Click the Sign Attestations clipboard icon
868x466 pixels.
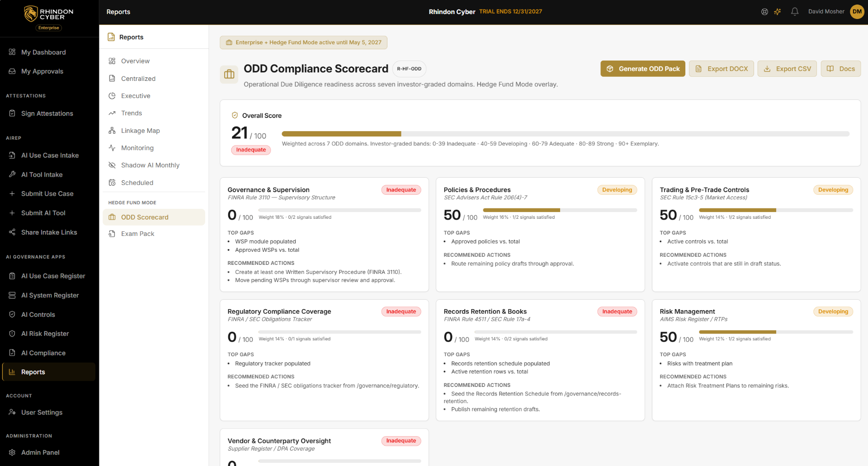tap(12, 113)
